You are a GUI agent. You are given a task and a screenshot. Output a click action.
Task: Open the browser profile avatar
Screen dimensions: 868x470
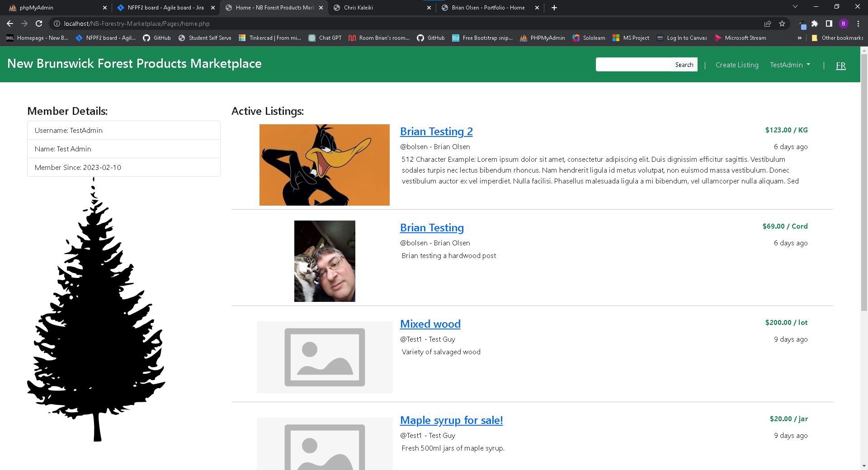843,23
